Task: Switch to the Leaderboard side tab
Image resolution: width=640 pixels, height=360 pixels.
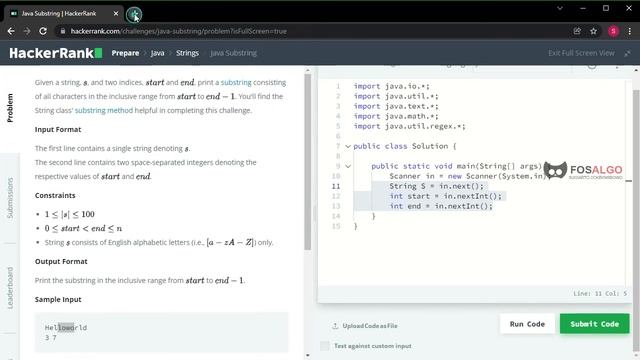Action: coord(10,288)
